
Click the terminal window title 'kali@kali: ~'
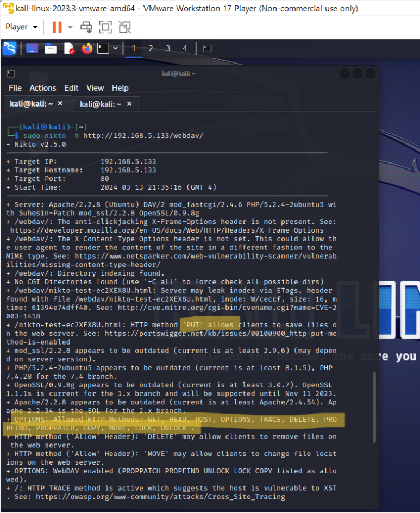click(x=179, y=73)
